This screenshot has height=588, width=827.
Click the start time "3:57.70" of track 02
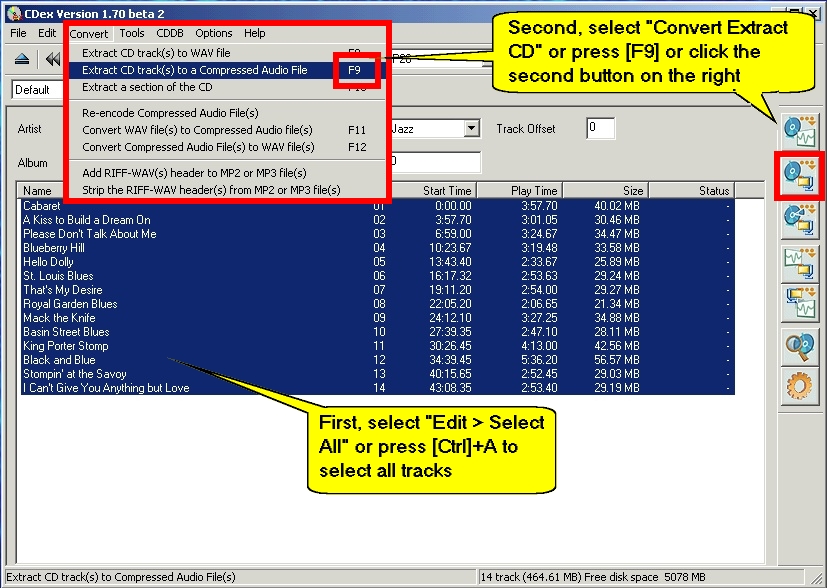[453, 220]
